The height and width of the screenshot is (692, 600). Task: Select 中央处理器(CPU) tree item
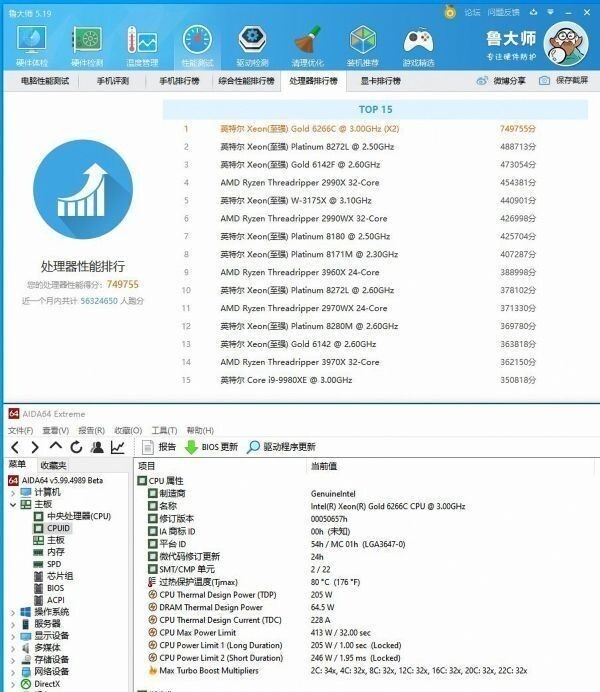pos(72,516)
